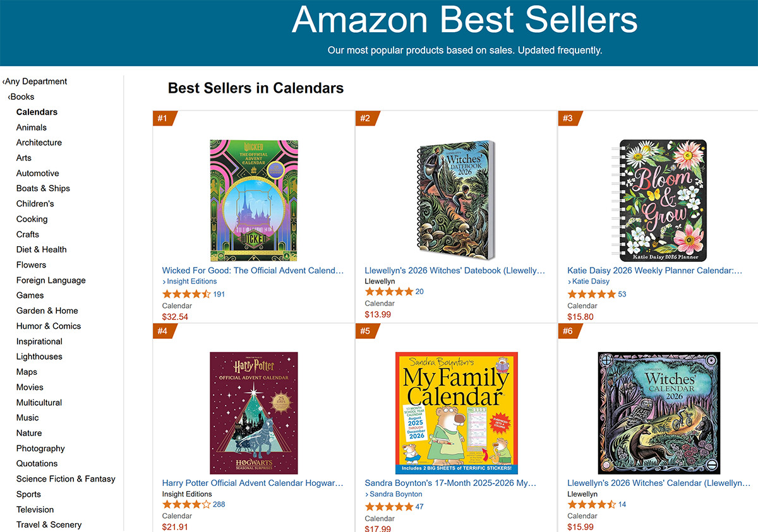Go up to the Books category

21,97
